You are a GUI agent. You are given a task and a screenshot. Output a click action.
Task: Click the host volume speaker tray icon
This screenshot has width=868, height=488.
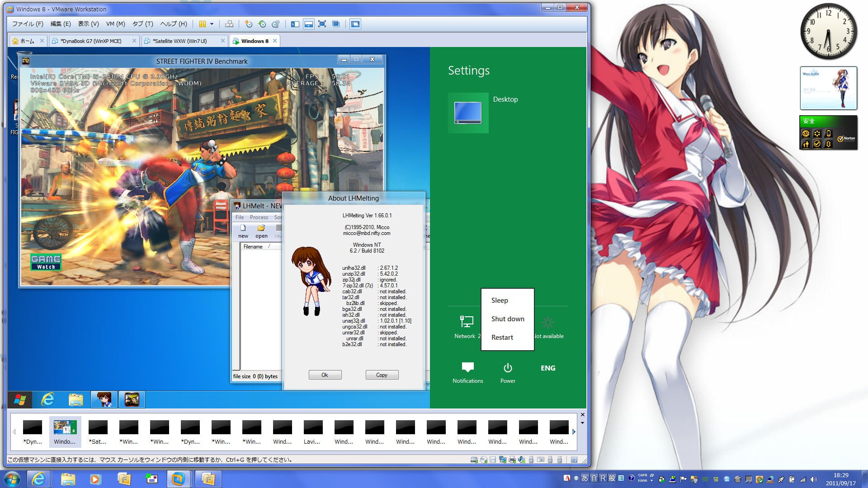pyautogui.click(x=814, y=479)
